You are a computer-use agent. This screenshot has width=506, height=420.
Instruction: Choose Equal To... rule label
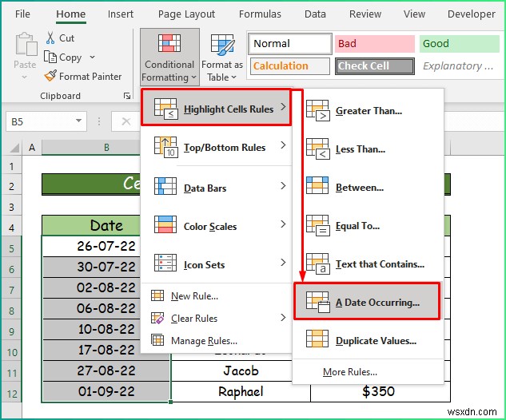357,226
